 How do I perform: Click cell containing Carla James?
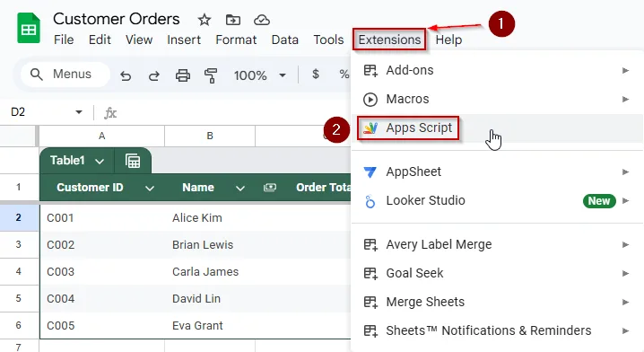coord(210,271)
